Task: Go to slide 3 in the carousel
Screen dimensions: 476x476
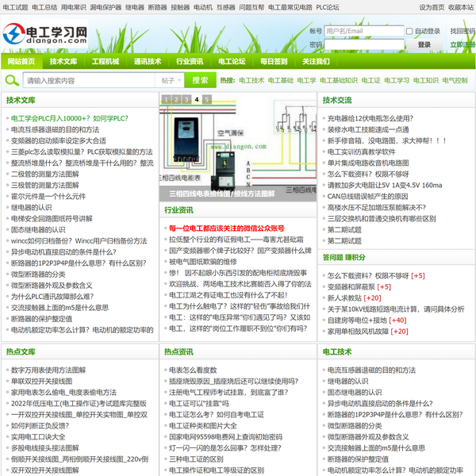Action: pyautogui.click(x=186, y=100)
